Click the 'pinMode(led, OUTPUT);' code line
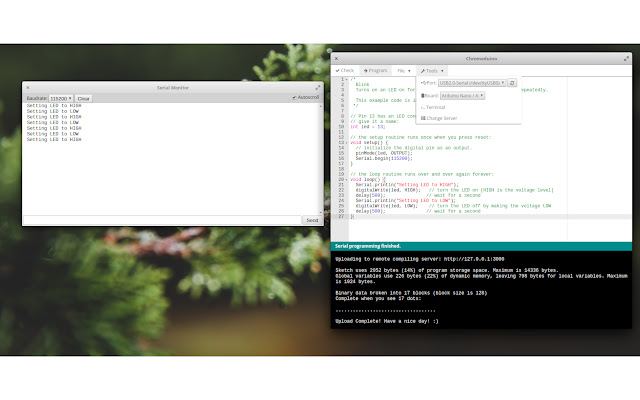Image resolution: width=640 pixels, height=400 pixels. [384, 153]
